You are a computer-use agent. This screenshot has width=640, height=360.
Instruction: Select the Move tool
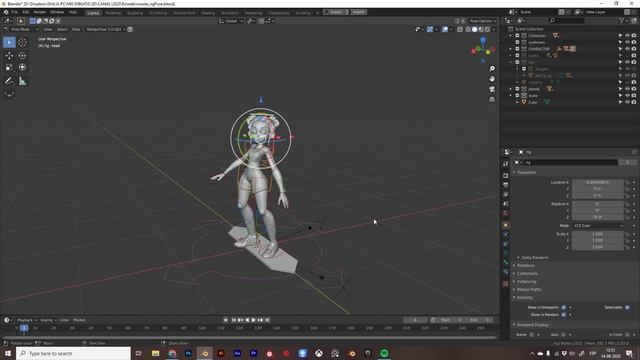click(x=9, y=56)
